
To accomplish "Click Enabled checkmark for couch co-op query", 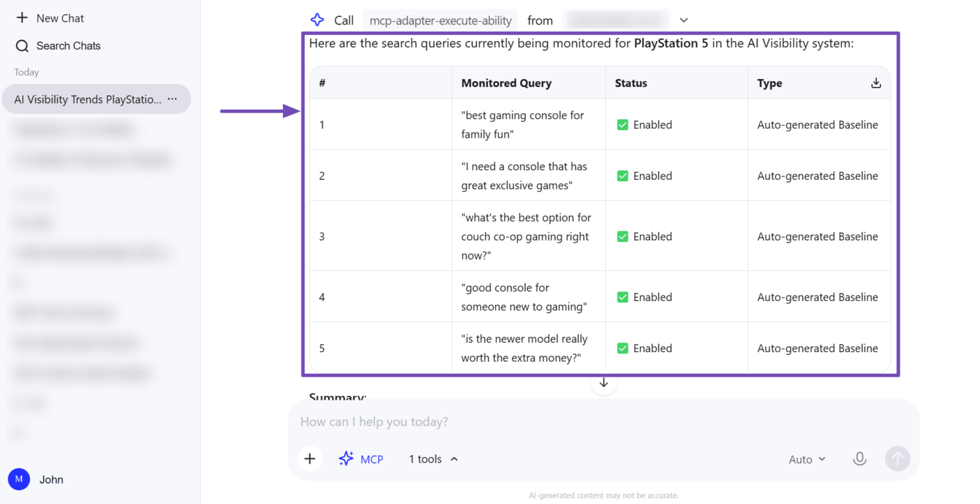I will point(622,237).
